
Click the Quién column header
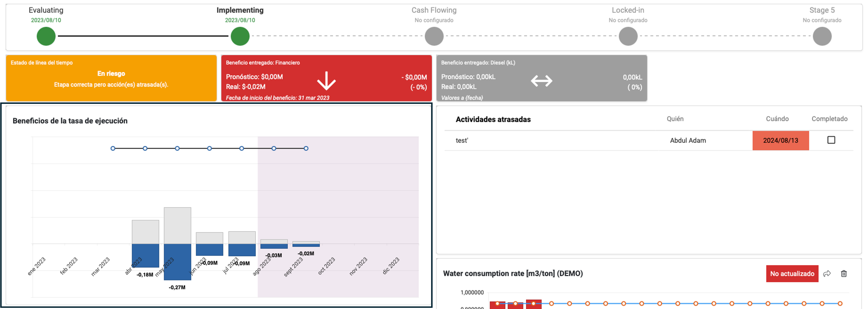675,119
